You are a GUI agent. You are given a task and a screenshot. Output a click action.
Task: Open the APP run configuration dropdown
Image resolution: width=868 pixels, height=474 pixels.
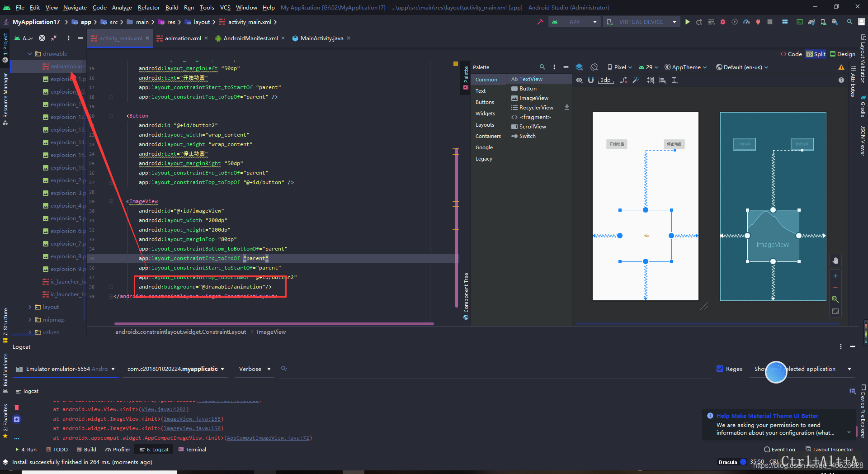575,22
